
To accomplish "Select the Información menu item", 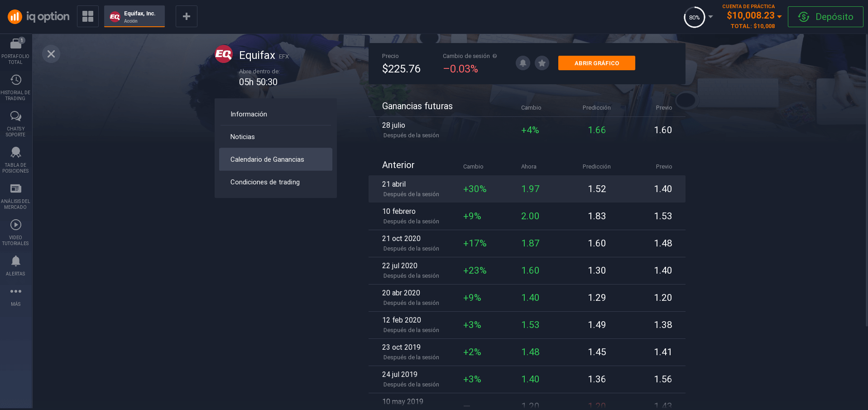I will 276,114.
